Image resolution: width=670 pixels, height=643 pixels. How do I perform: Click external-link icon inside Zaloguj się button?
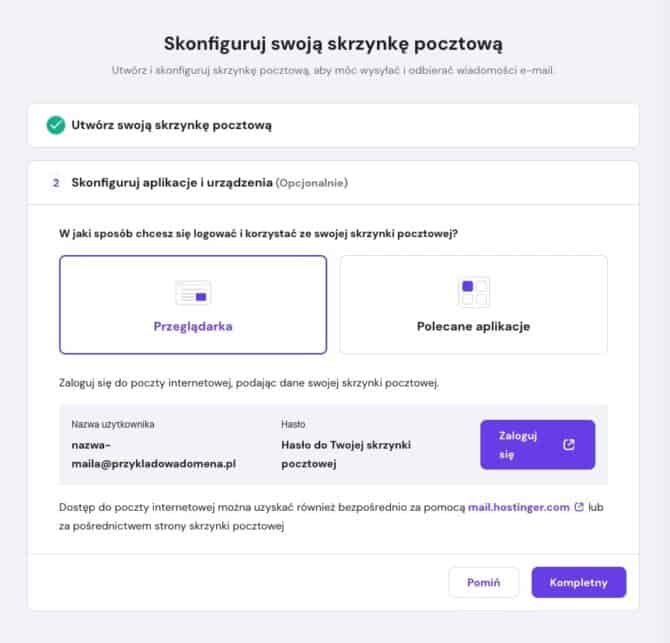coord(569,445)
